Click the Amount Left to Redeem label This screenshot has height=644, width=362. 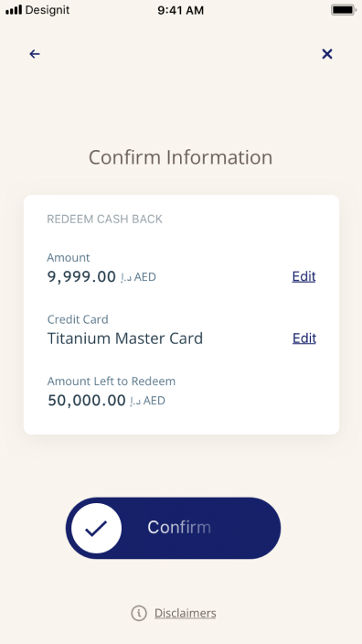click(112, 381)
